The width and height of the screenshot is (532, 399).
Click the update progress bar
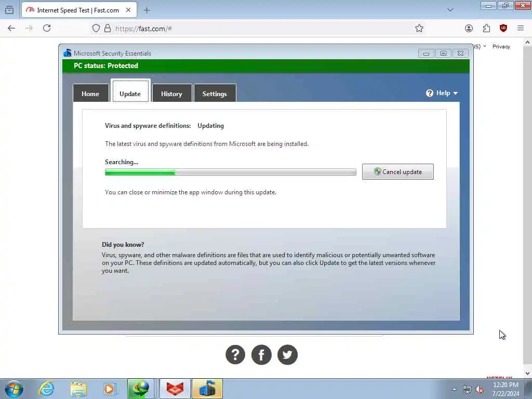(x=230, y=172)
